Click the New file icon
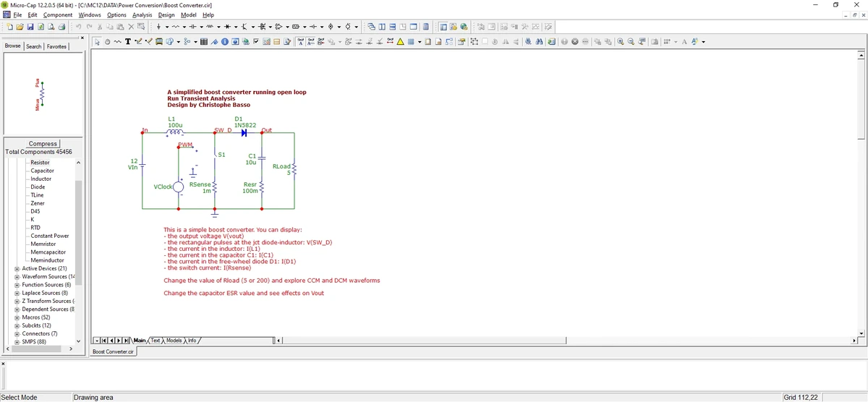Screen dimensions: 868x402 9,27
